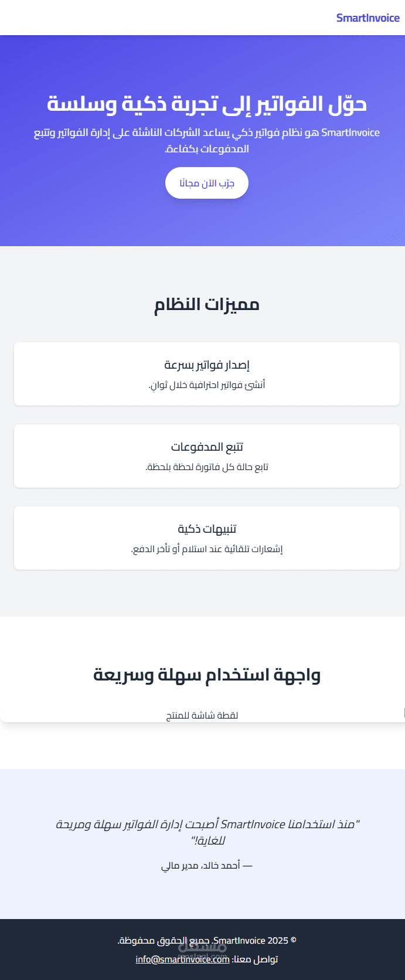The width and height of the screenshot is (405, 980).
Task: Click the واجهة استخدام سهلة وسريعة heading
Action: 207,675
